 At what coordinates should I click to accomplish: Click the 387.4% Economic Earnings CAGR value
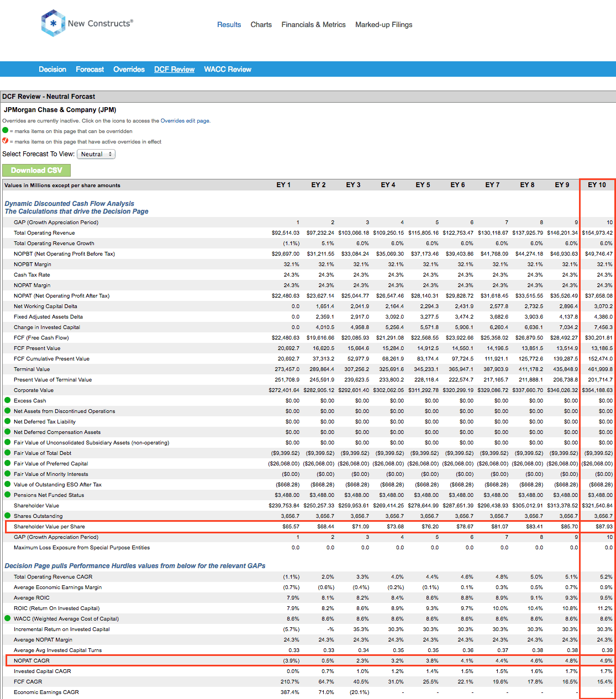coord(290,692)
